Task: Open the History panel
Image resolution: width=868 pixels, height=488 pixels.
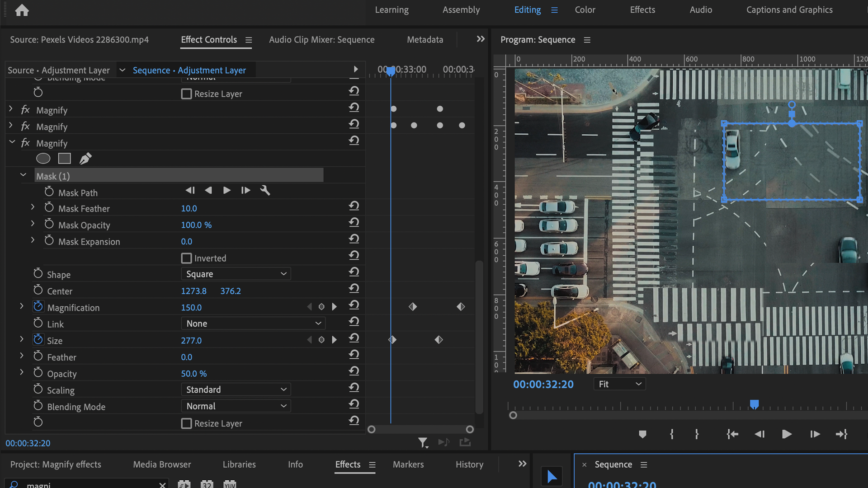Action: click(x=469, y=464)
